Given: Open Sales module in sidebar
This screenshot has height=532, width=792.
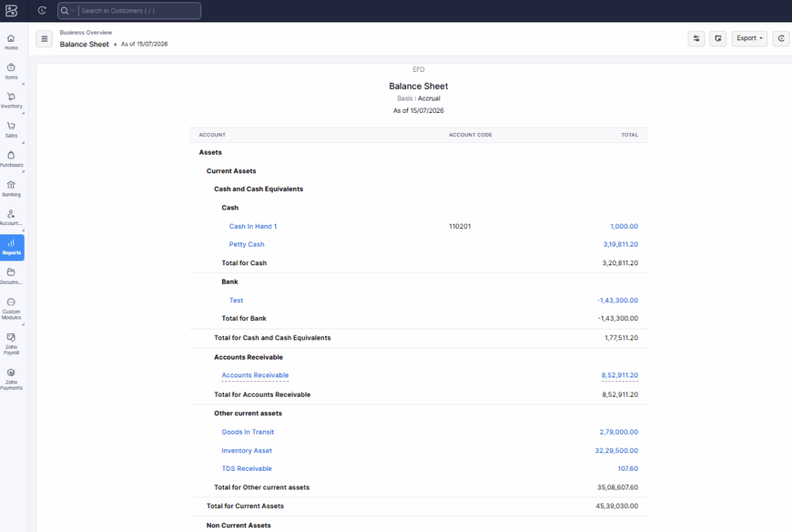Looking at the screenshot, I should click(11, 130).
